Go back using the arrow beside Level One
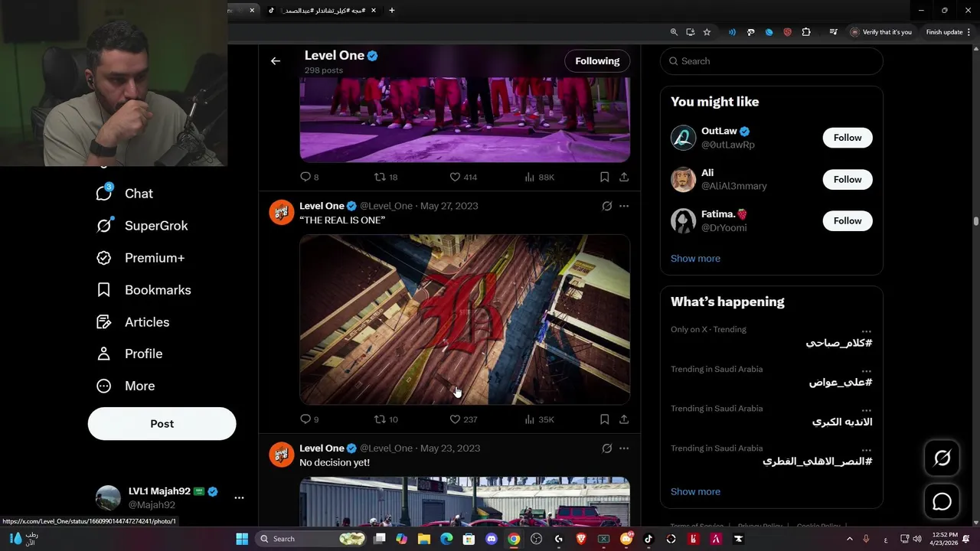980x551 pixels. coord(276,61)
